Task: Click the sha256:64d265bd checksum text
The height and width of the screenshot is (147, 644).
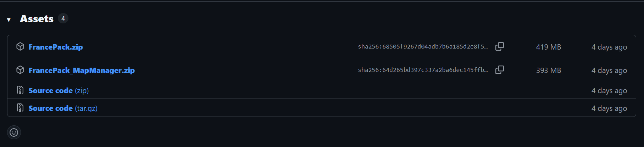Action: [x=423, y=70]
